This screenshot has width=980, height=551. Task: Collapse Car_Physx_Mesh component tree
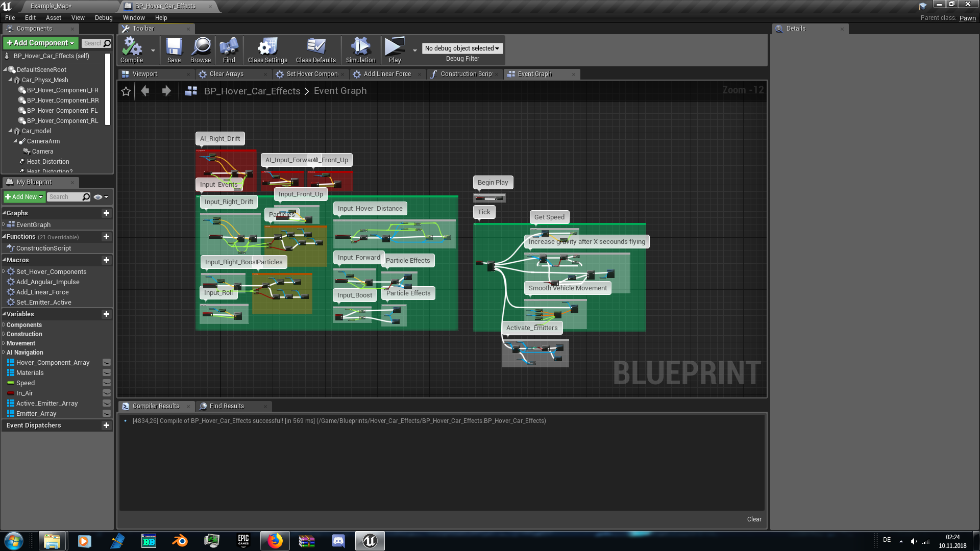(10, 80)
